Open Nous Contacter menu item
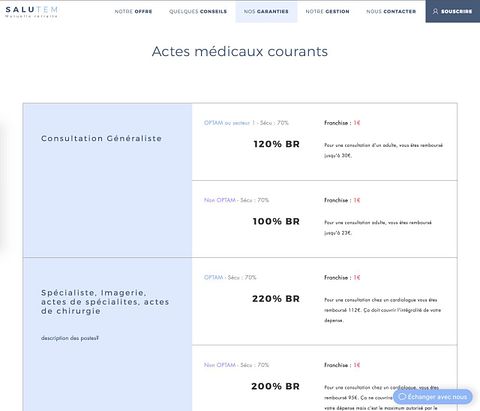The image size is (480, 411). pyautogui.click(x=391, y=11)
